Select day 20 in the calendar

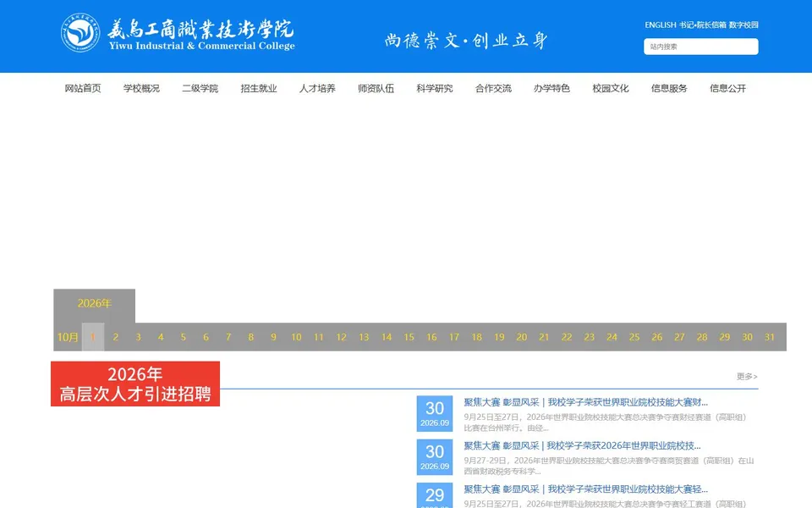pyautogui.click(x=522, y=337)
